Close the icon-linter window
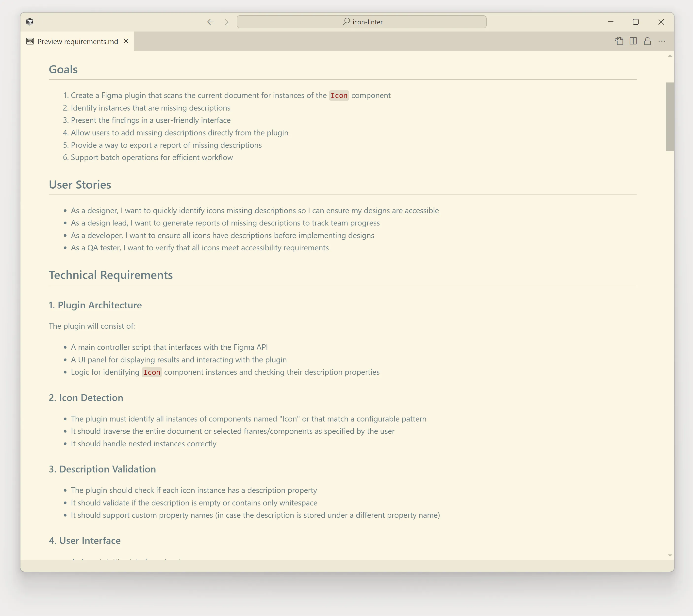This screenshot has height=616, width=693. 661,22
